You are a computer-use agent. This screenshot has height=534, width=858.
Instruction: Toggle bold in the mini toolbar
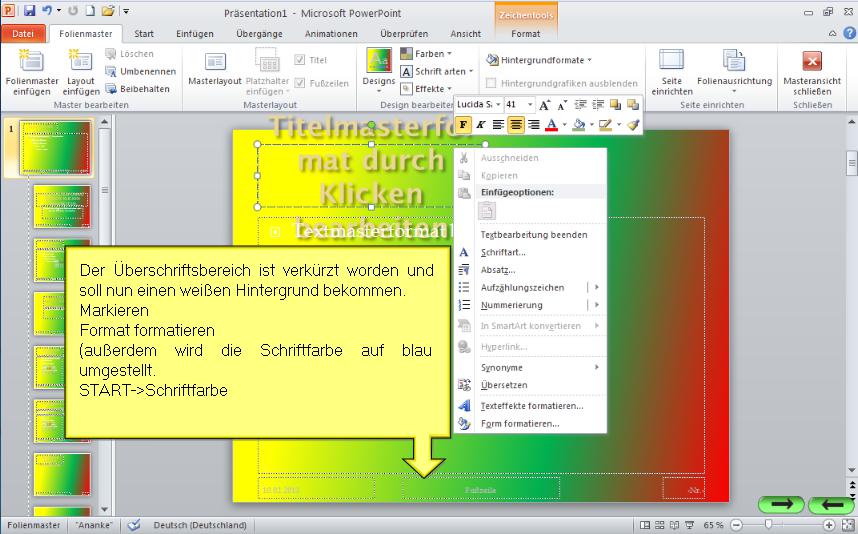click(x=464, y=125)
